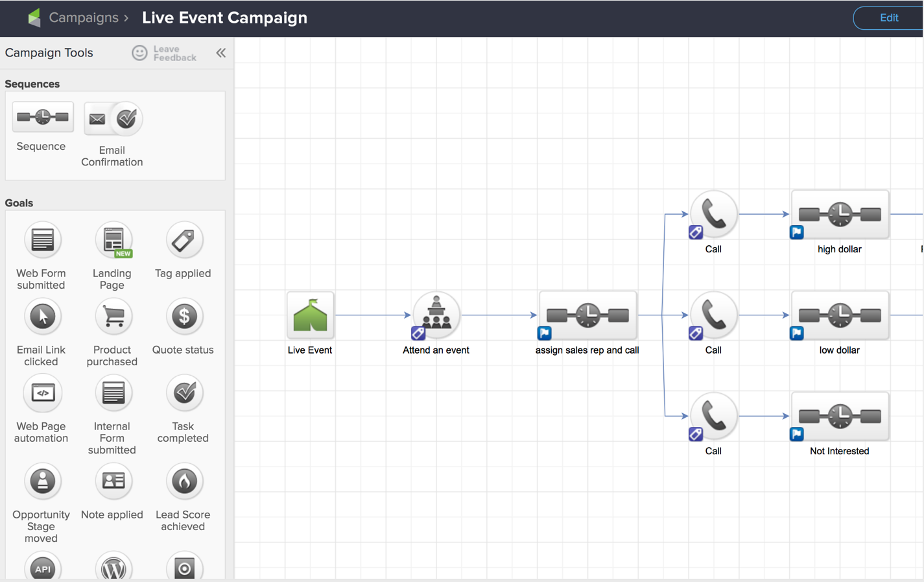Click the green logo in header
This screenshot has height=582, width=924.
pos(34,18)
